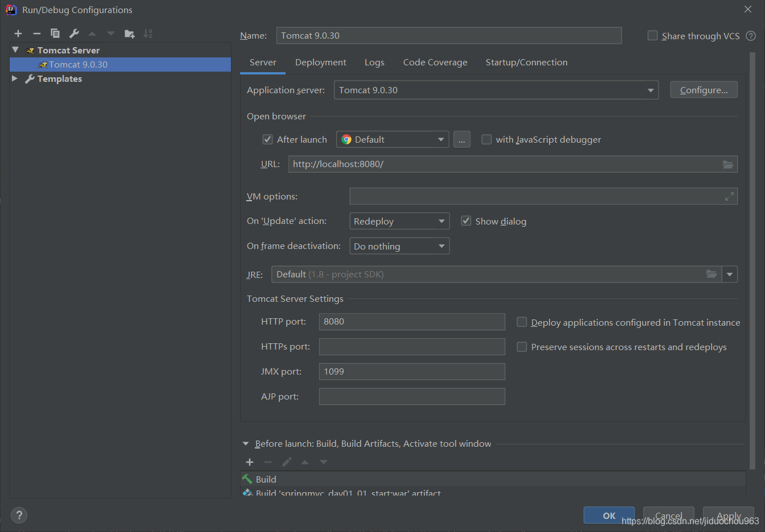The height and width of the screenshot is (532, 765).
Task: Open edit templates wrench icon
Action: (x=74, y=34)
